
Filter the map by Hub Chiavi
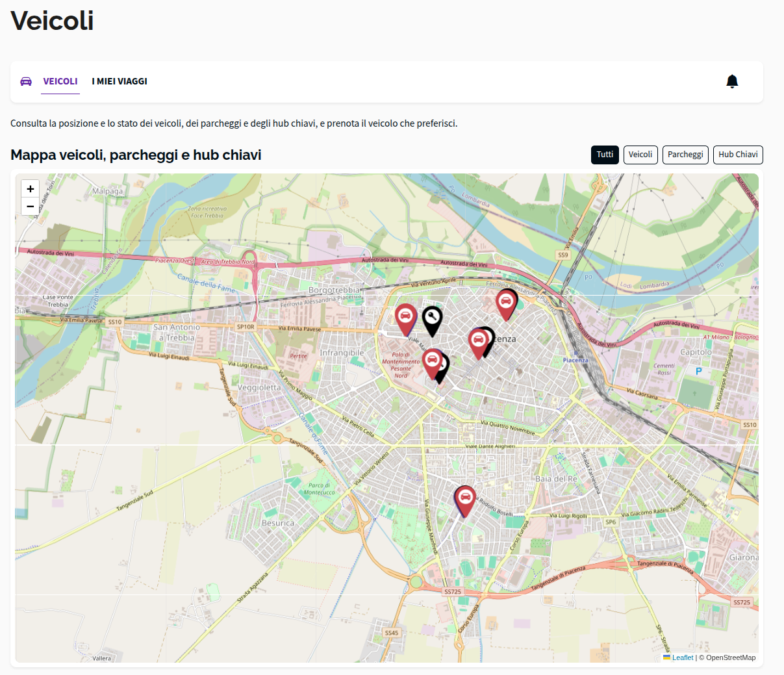click(738, 155)
